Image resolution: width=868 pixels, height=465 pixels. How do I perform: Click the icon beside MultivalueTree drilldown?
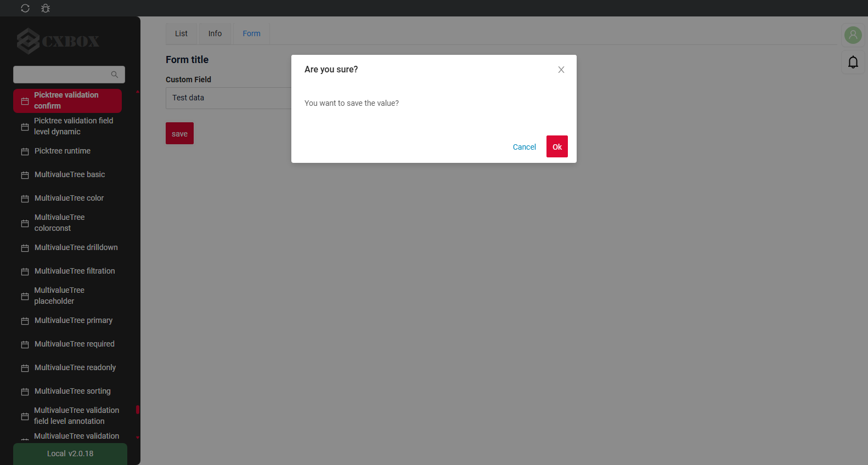click(25, 248)
